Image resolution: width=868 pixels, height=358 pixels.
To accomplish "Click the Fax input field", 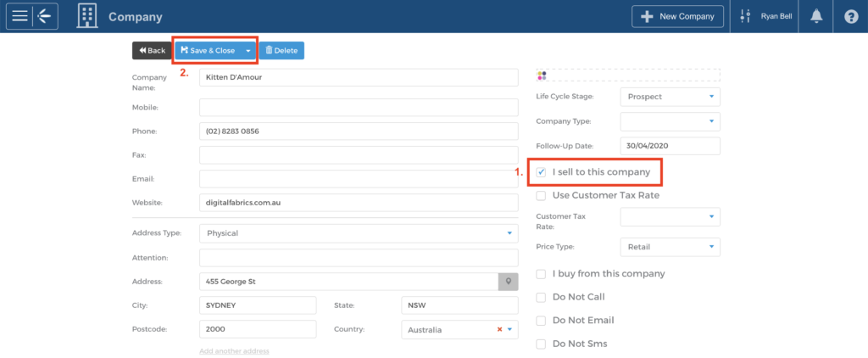I will tap(359, 155).
